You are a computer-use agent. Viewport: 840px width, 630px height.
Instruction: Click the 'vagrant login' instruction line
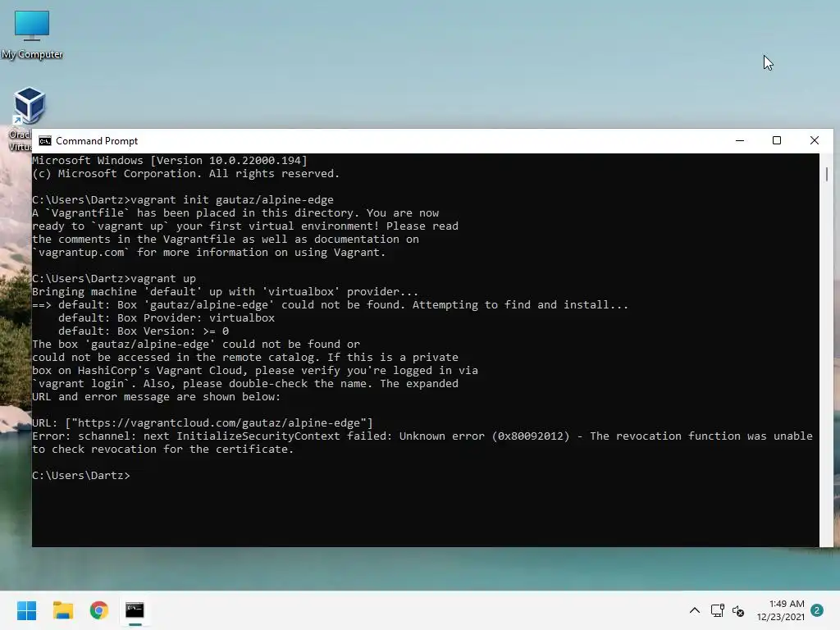(245, 384)
